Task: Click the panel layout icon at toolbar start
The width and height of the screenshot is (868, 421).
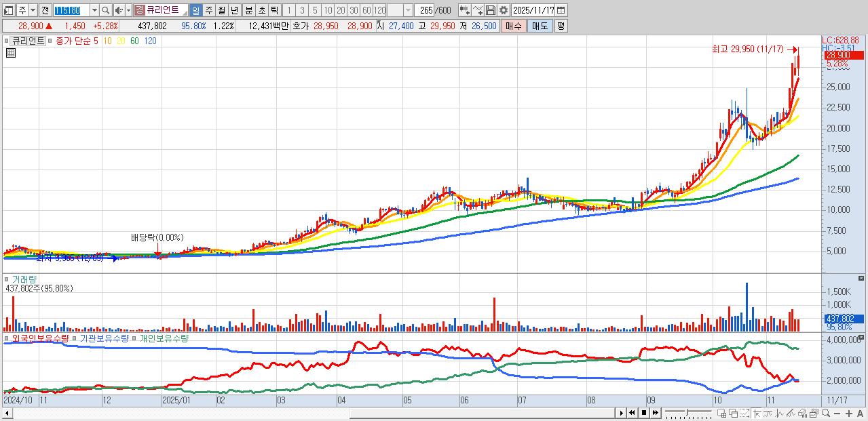Action: pos(9,10)
